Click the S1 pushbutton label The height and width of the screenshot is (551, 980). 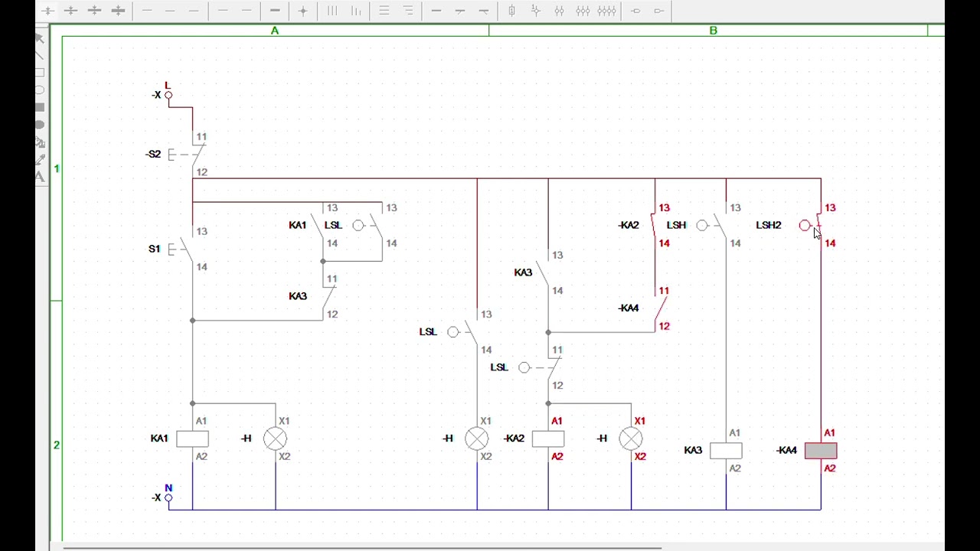click(x=155, y=249)
